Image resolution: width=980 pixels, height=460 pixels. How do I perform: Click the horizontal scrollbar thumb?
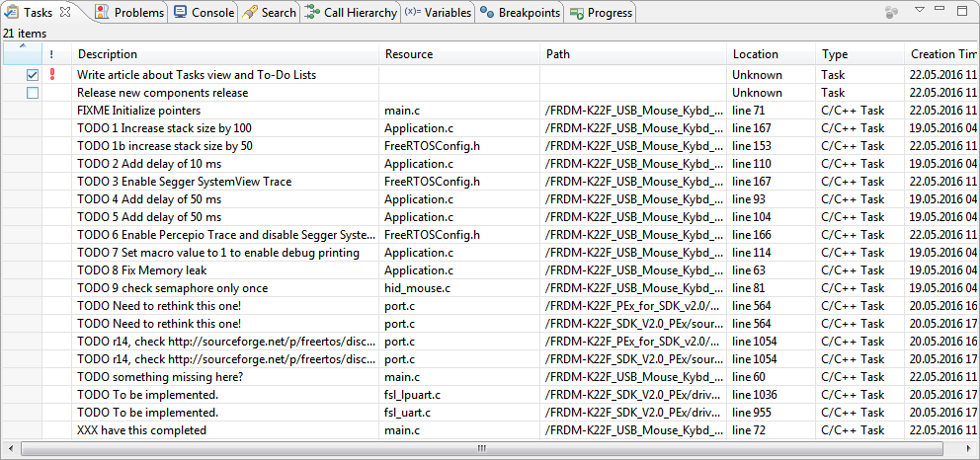[482, 448]
